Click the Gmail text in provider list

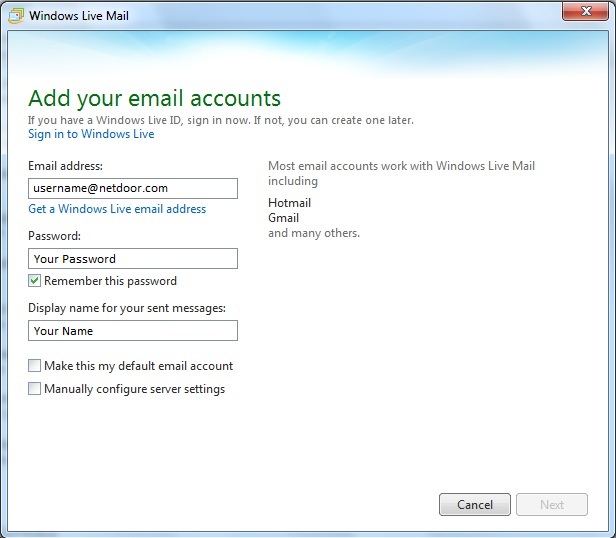[285, 218]
